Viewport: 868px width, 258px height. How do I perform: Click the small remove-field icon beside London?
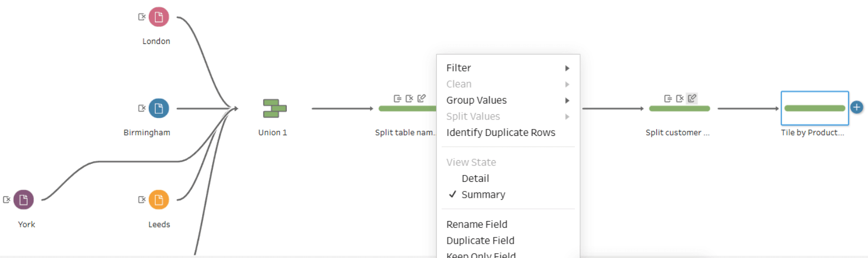coord(142,17)
